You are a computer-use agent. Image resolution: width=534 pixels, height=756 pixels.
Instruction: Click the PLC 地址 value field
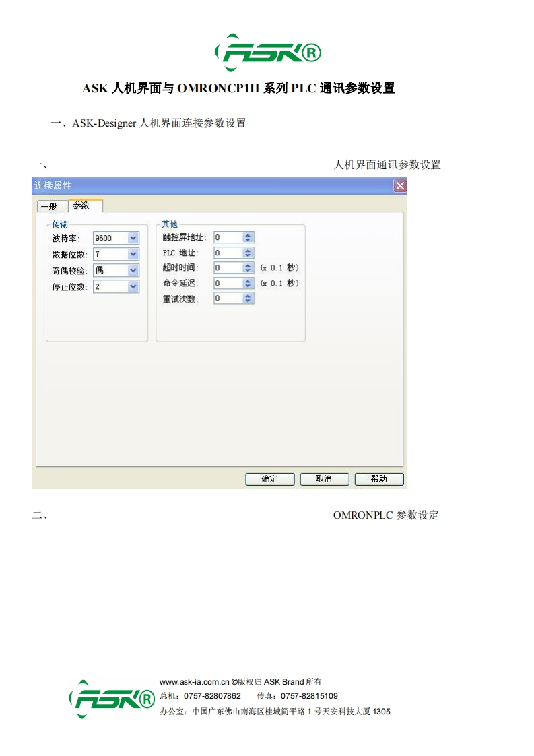click(x=228, y=253)
